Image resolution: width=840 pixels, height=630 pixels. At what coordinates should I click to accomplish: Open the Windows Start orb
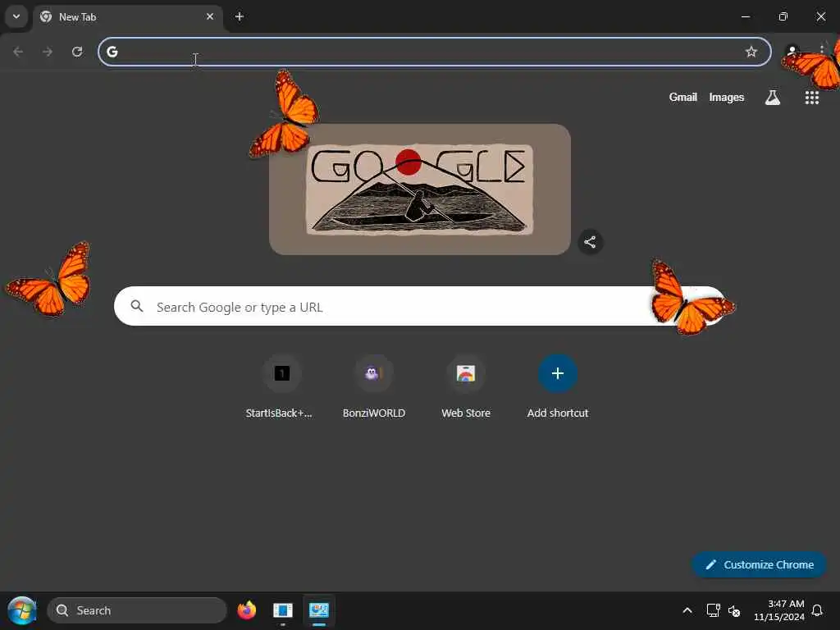click(x=21, y=610)
